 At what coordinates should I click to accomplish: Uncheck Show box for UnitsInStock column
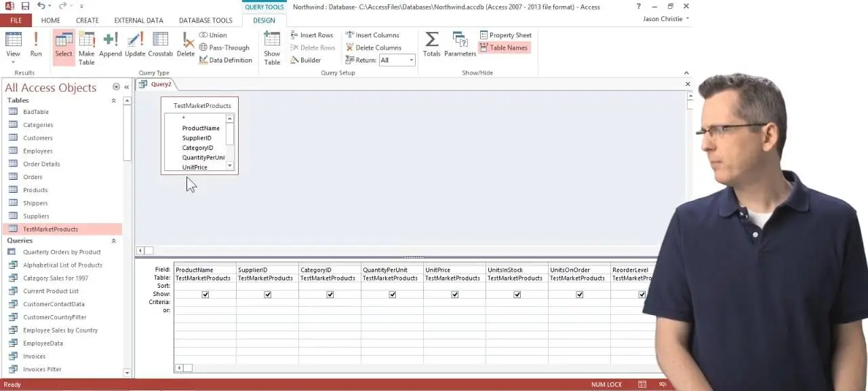[x=517, y=295]
